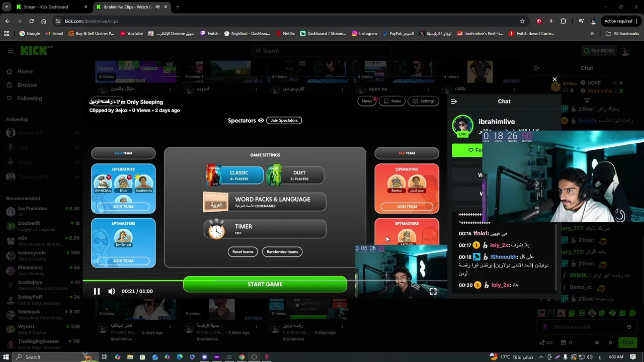Screen dimensions: 644x362
Task: Open Following in Kick sidebar
Action: point(24,99)
